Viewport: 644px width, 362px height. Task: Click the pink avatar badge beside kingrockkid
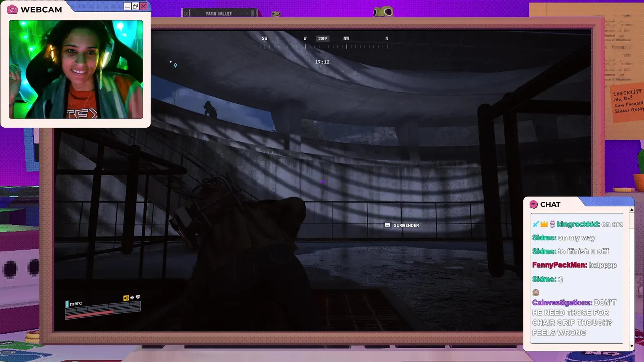[x=552, y=224]
